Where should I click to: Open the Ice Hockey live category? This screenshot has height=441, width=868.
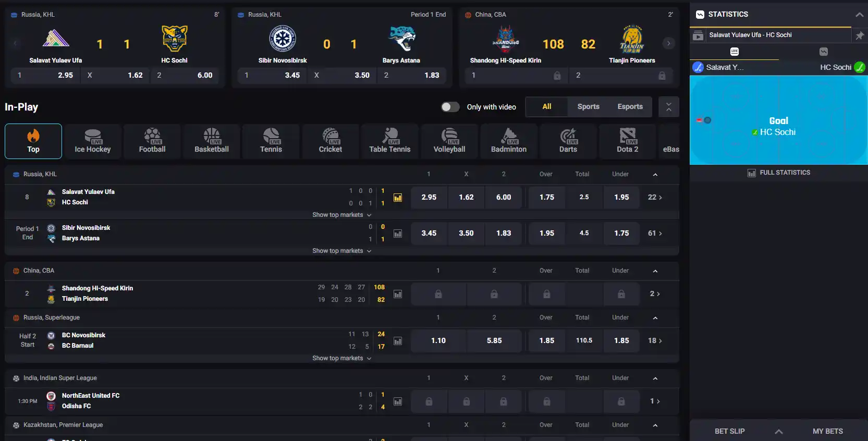point(93,141)
